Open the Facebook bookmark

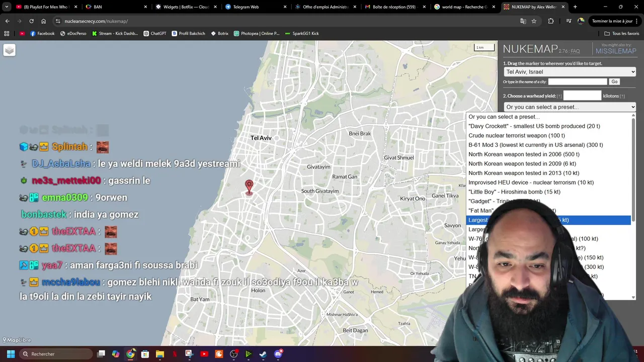click(x=42, y=33)
